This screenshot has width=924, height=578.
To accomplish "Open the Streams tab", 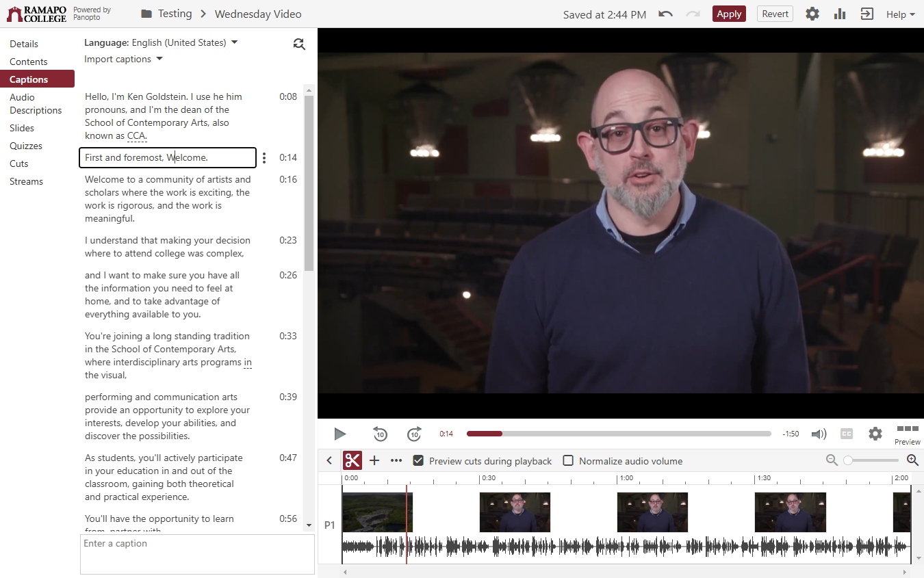I will click(x=26, y=181).
